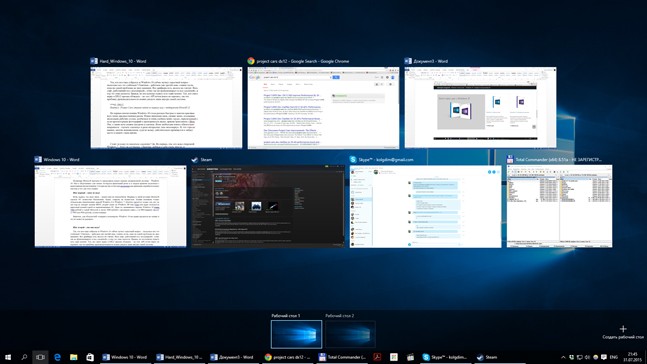Switch to Skype taskbar button
Viewport: 647px width, 364px height.
click(445, 357)
